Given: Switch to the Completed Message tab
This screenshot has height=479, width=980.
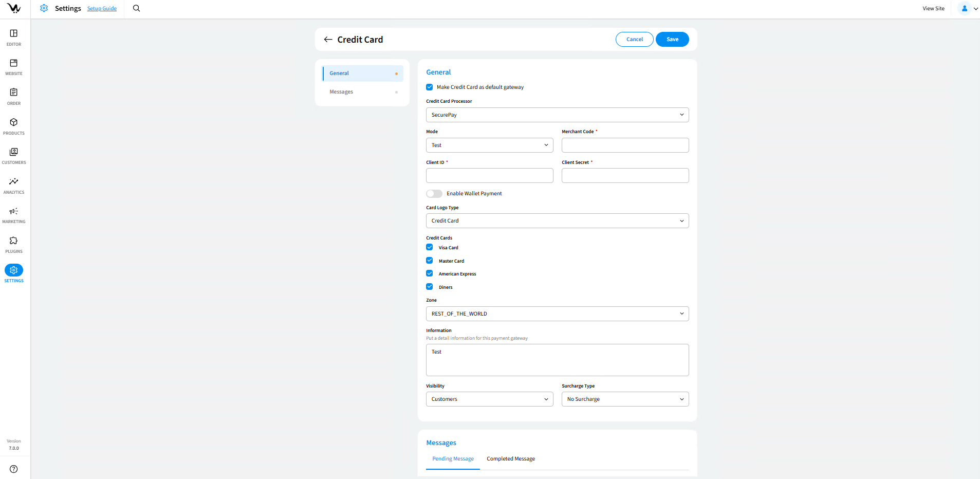Looking at the screenshot, I should click(511, 459).
